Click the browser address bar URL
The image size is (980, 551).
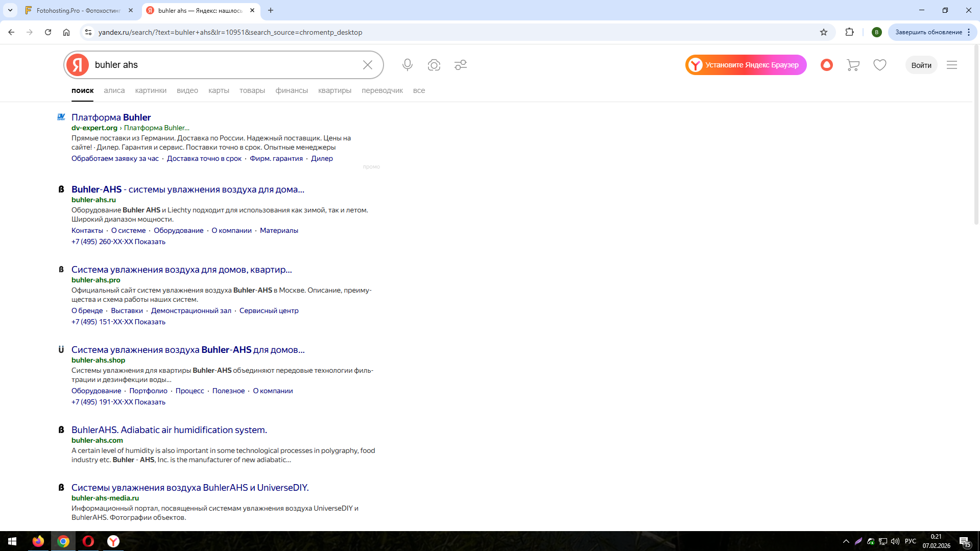(x=230, y=32)
